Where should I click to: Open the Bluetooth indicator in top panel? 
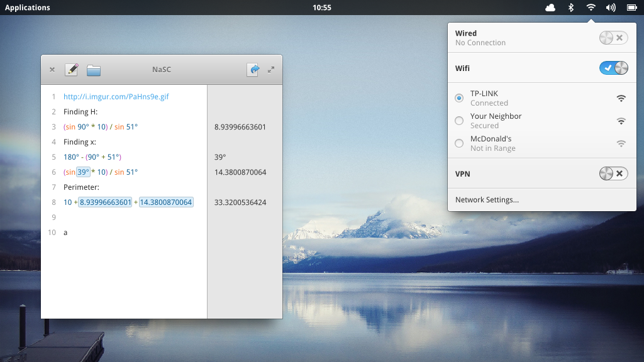click(x=571, y=8)
